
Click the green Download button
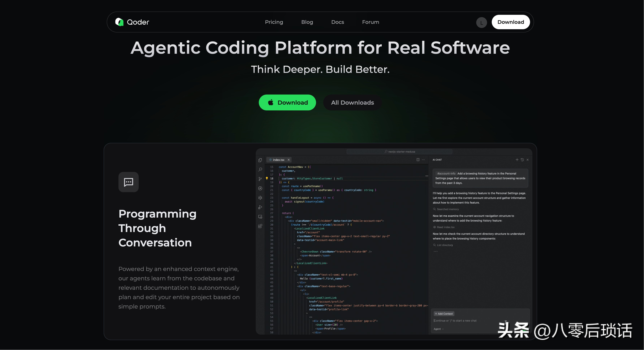click(x=287, y=102)
